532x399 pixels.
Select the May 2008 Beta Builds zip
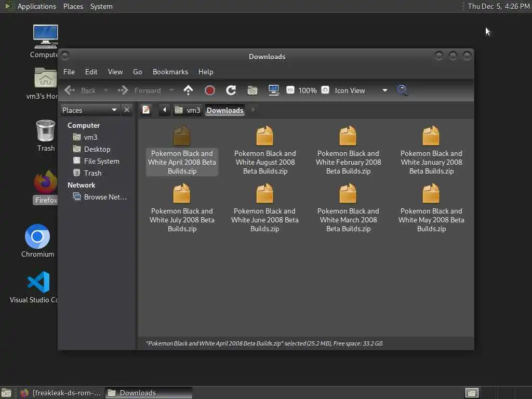tap(431, 207)
